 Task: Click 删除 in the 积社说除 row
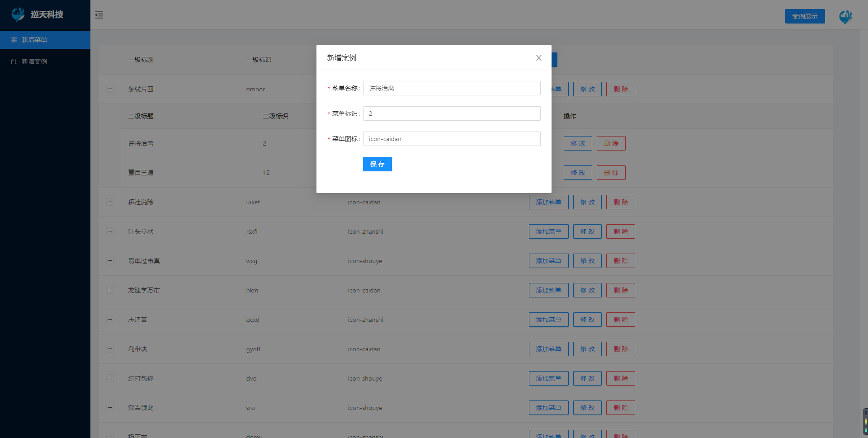(621, 202)
